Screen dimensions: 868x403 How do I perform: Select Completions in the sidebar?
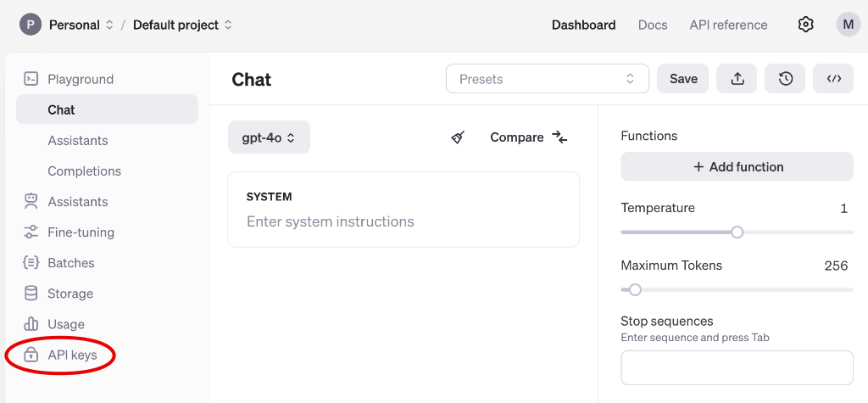(x=84, y=171)
